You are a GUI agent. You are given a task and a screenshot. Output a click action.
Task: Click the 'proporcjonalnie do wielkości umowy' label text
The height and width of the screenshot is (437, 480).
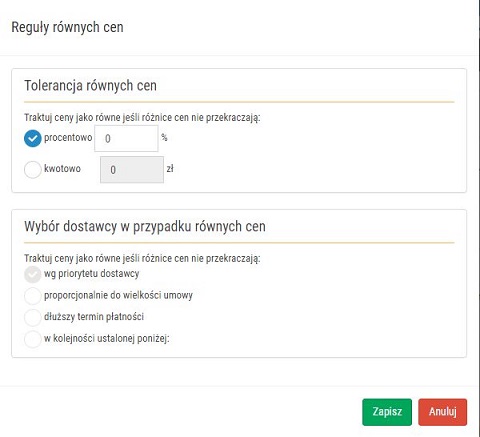(x=118, y=295)
